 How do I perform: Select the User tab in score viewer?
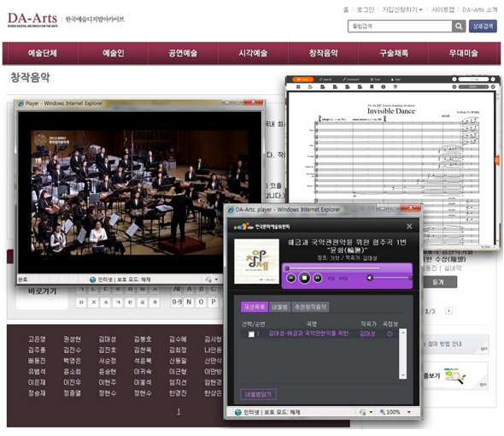pos(396,80)
